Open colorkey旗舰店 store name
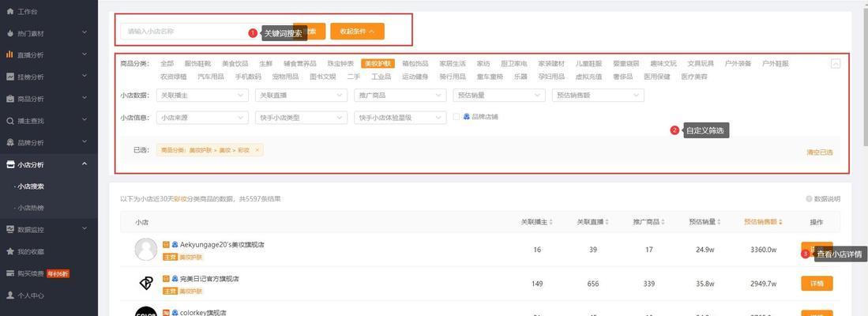Viewport: 868px width, 316px height. 203,313
